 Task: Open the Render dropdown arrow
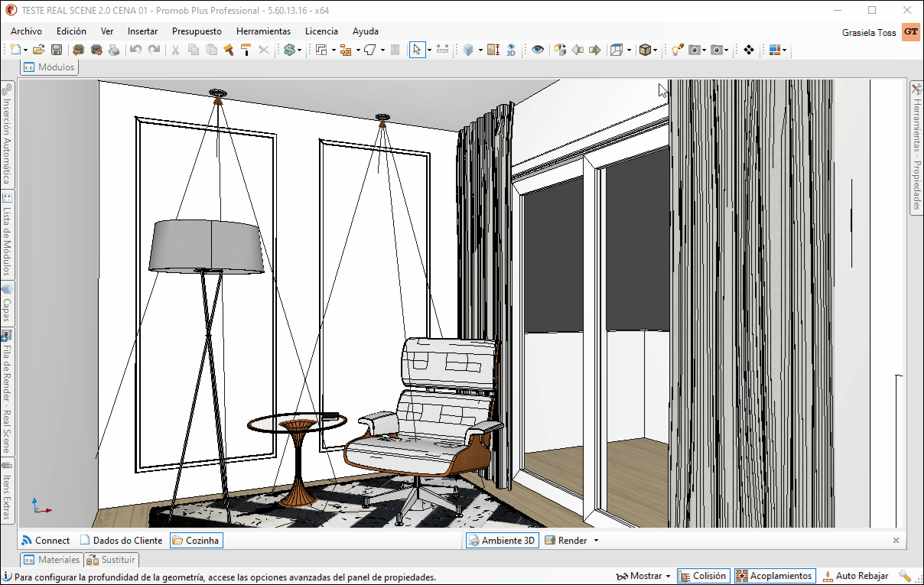[x=596, y=541]
